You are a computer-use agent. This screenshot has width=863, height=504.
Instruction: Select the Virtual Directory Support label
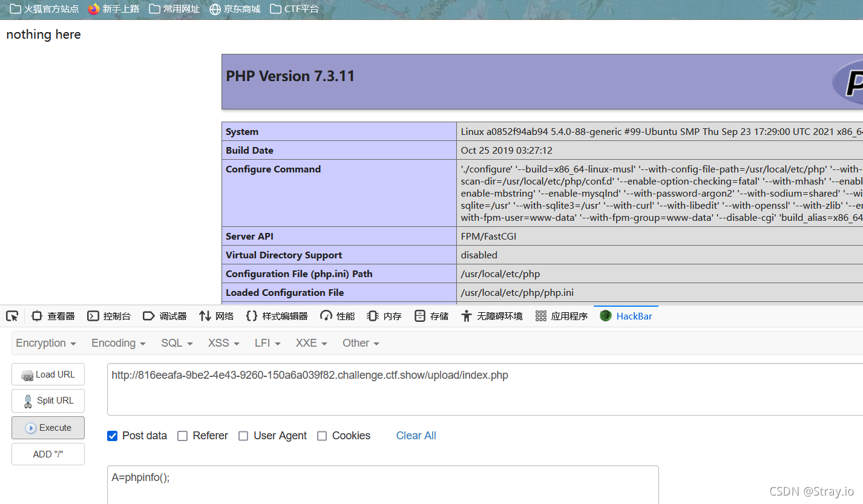click(x=284, y=255)
